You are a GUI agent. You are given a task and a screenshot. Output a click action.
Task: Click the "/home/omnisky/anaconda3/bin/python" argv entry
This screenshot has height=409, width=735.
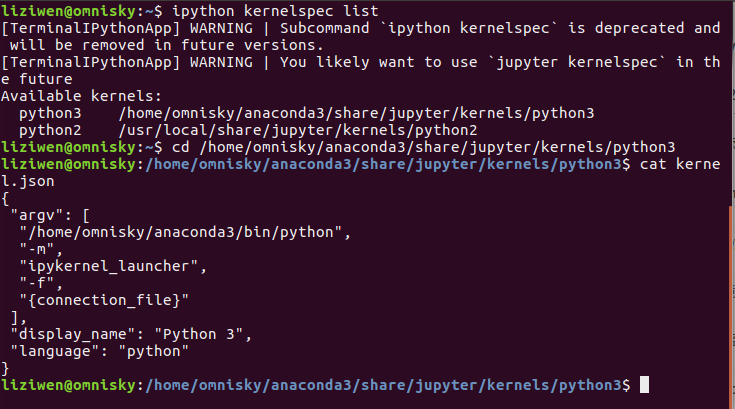coord(185,232)
